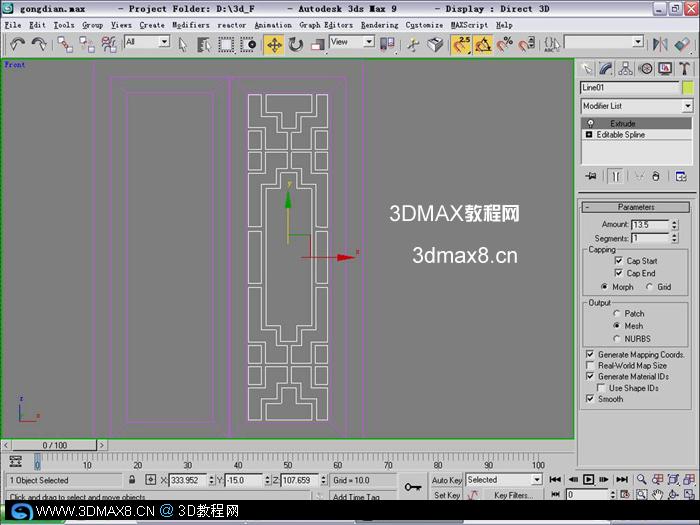Toggle the selection lock padlock icon

pyautogui.click(x=132, y=480)
